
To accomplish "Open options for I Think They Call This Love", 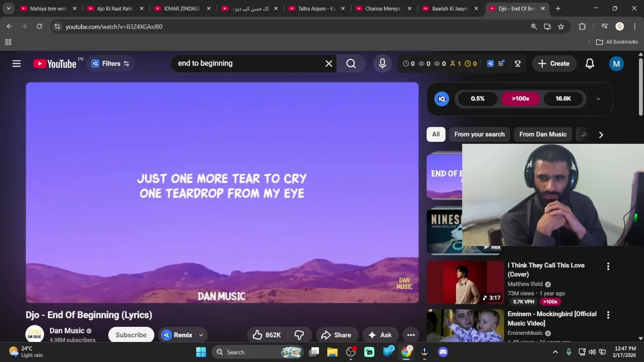I will [608, 266].
